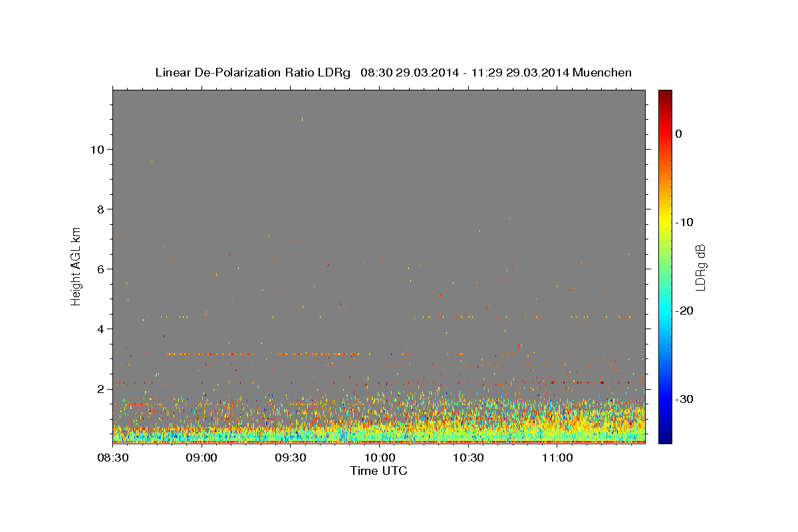Click the height tick label '4'

tap(99, 329)
